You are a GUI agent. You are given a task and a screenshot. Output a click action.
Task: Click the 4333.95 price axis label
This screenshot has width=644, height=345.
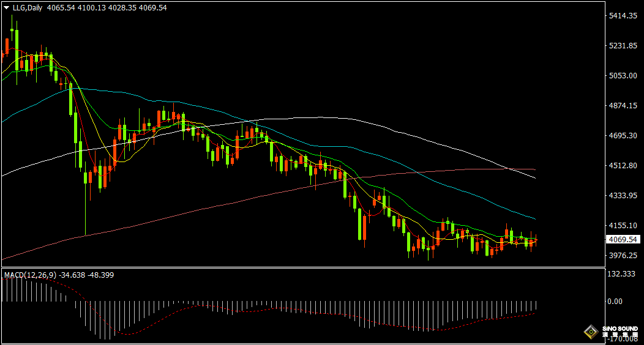point(623,196)
